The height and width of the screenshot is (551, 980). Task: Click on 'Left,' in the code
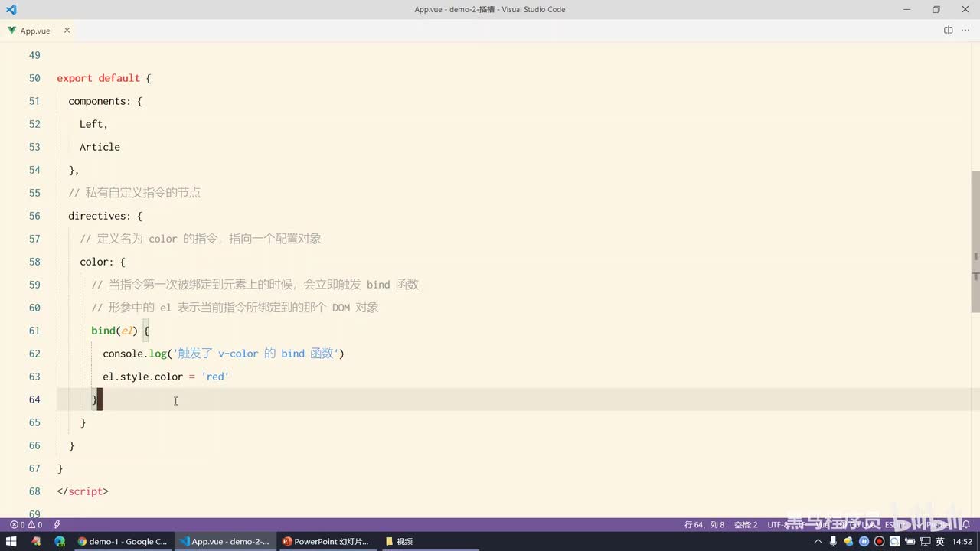tap(94, 124)
